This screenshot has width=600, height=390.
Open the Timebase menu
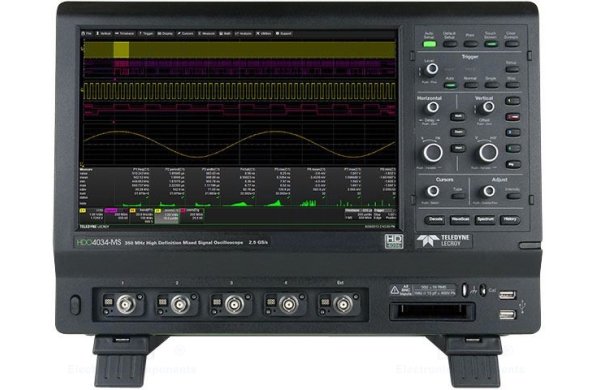point(125,34)
